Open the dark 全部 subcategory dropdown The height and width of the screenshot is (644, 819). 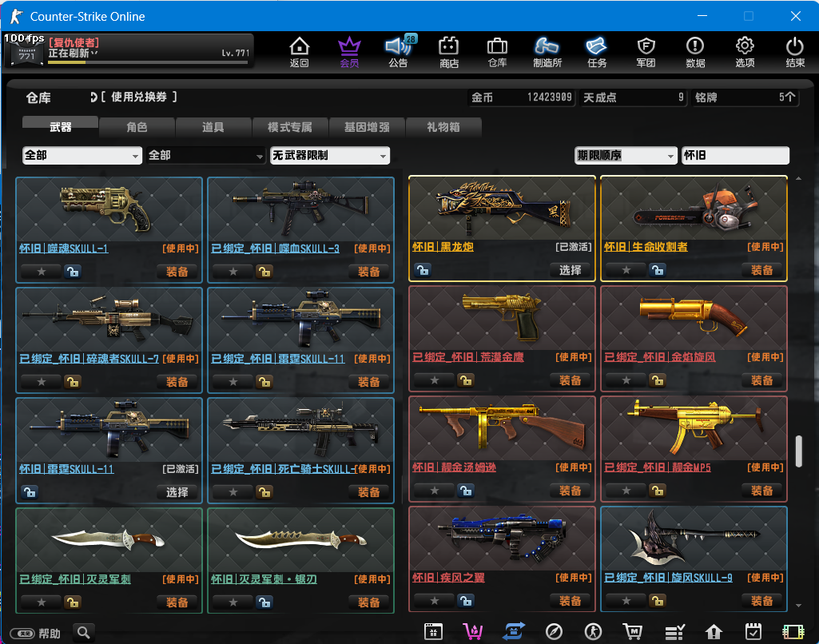click(205, 155)
